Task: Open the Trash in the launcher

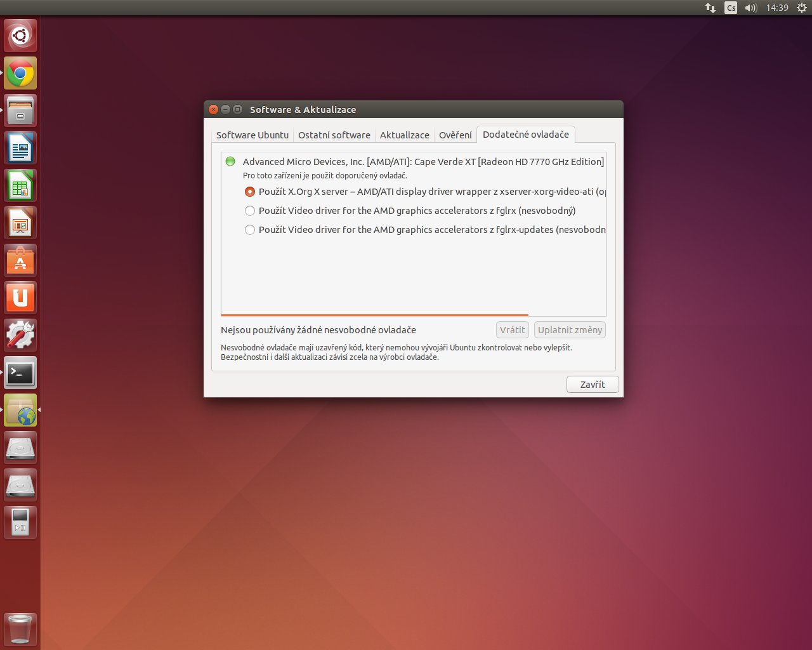Action: [20, 629]
